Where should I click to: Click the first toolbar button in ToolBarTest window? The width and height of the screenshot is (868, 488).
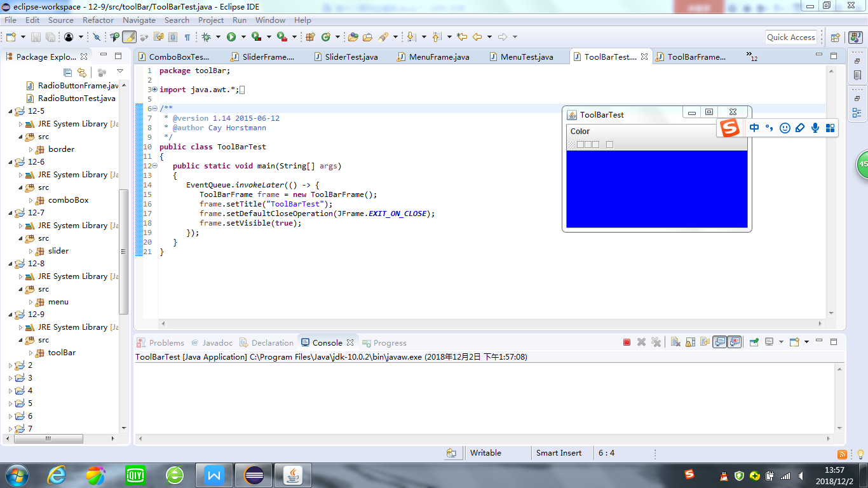[x=580, y=145]
